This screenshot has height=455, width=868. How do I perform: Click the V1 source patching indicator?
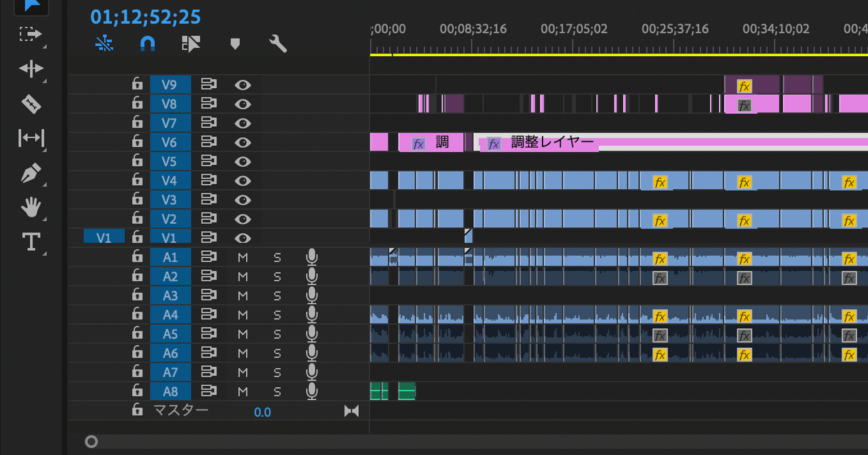[104, 237]
